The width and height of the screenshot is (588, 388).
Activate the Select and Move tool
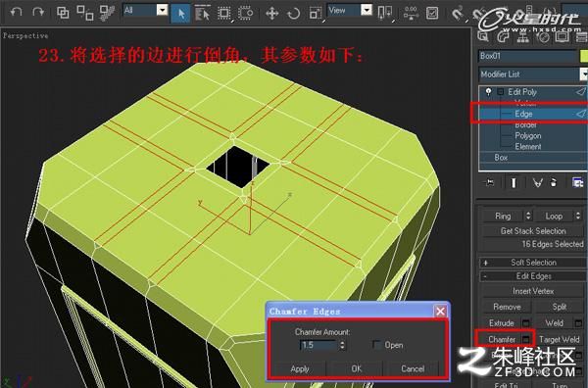(271, 14)
